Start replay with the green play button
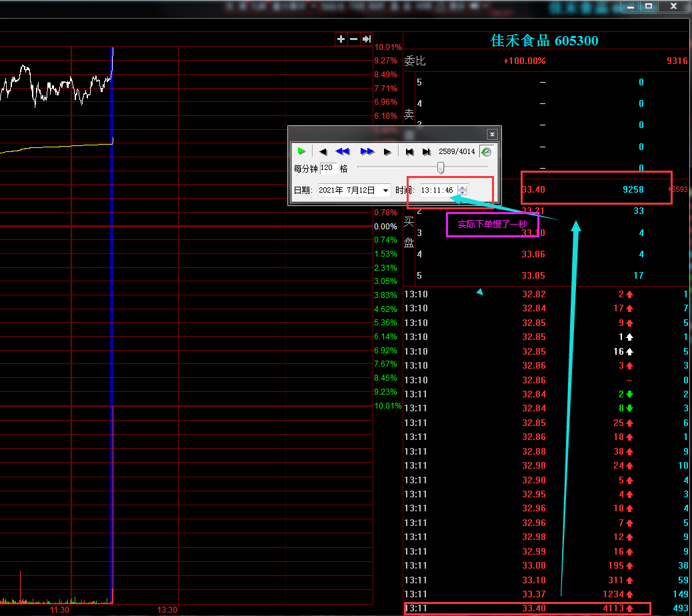The image size is (692, 616). (301, 151)
